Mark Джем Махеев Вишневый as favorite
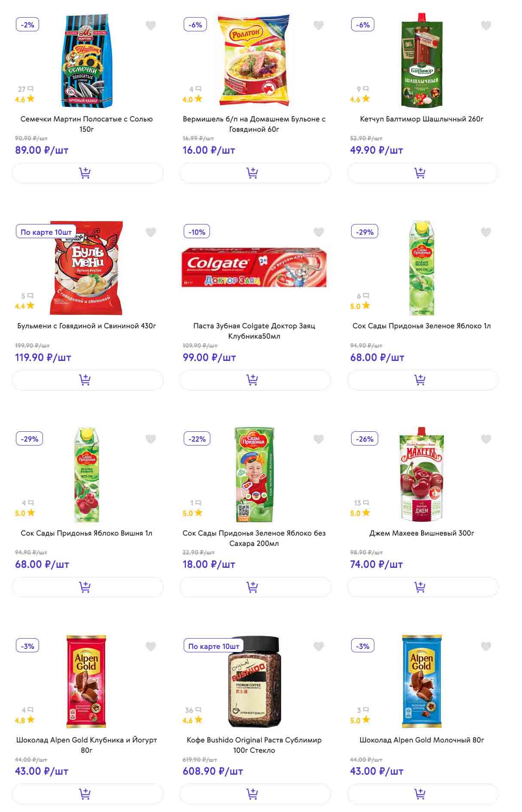 click(486, 439)
